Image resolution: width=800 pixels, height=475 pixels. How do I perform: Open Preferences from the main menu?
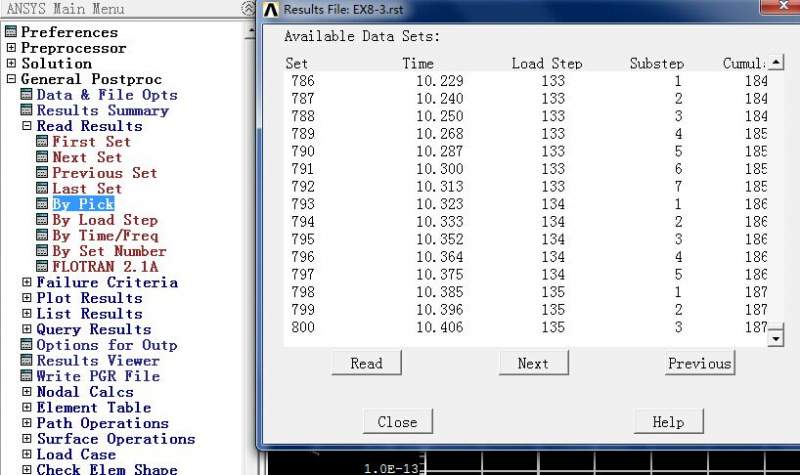69,32
